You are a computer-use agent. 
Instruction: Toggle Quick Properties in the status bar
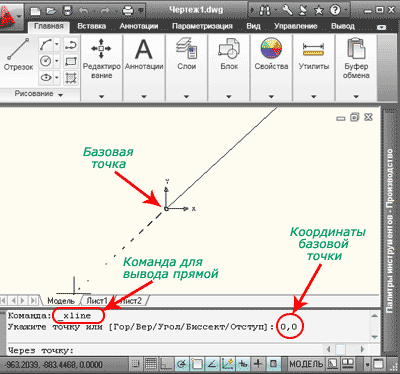[x=274, y=364]
